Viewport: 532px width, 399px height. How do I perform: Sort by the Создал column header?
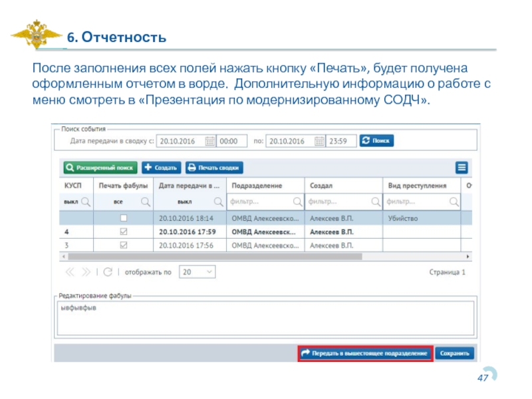[344, 186]
